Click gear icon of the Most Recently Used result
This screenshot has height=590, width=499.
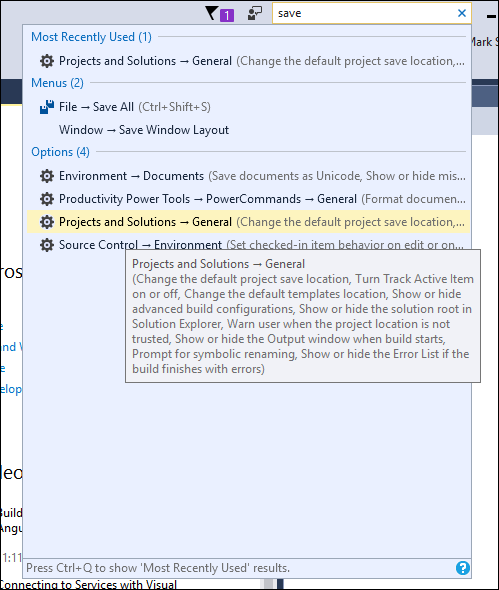point(47,61)
